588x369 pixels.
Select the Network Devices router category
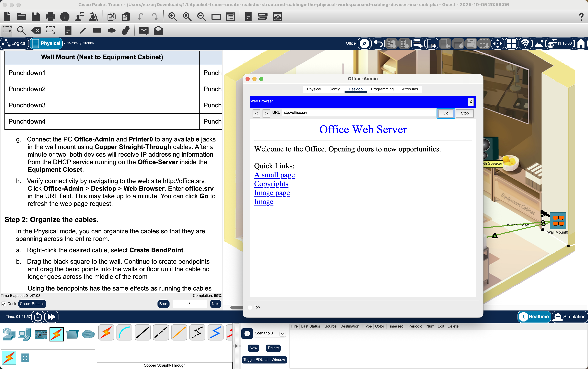9,334
